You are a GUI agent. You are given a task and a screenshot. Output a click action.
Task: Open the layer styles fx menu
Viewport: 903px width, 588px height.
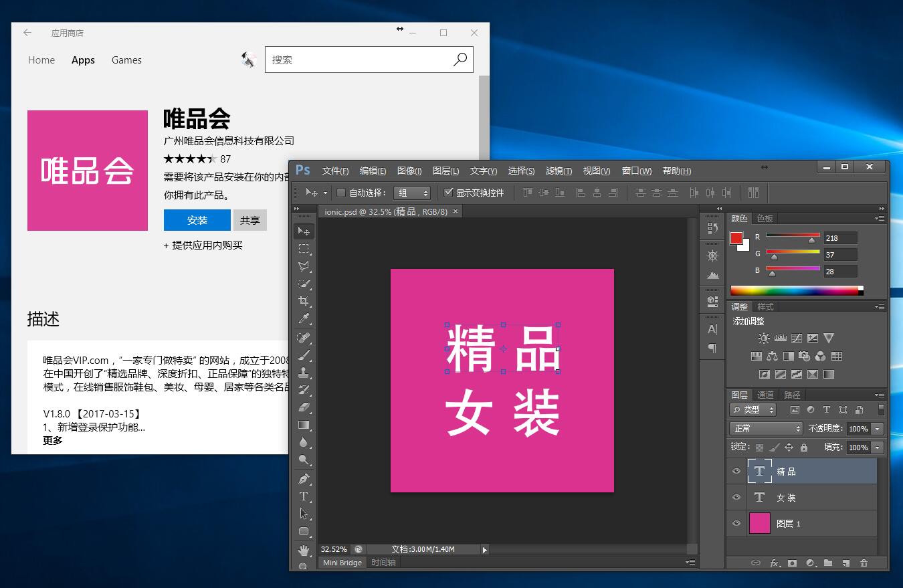(x=775, y=563)
